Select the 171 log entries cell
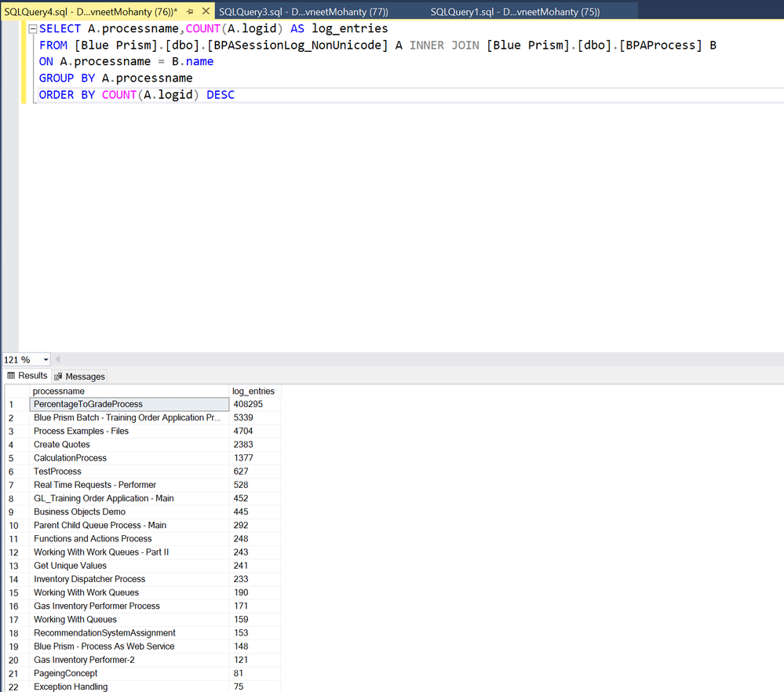The width and height of the screenshot is (784, 692). click(254, 606)
